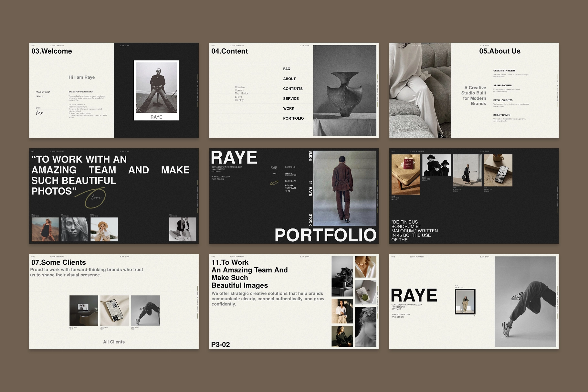Open the PORTFOLIO entry in the content list
The width and height of the screenshot is (588, 392).
(293, 118)
